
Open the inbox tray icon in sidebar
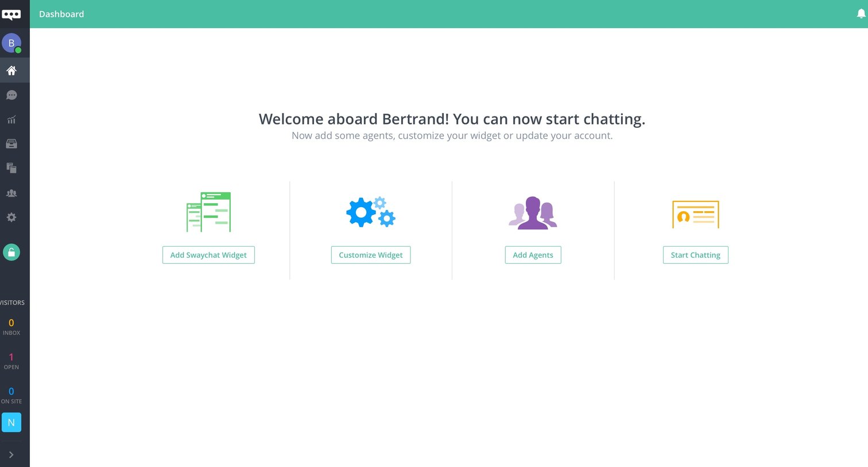click(11, 144)
